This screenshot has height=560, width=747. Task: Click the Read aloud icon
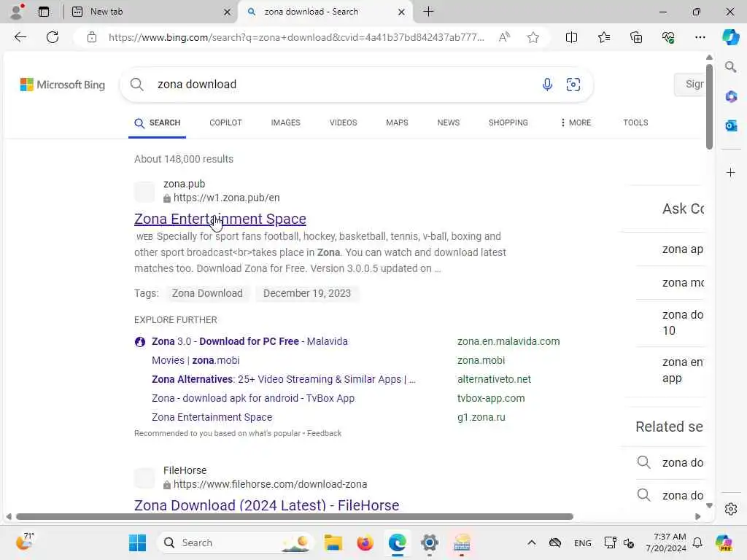tap(504, 37)
